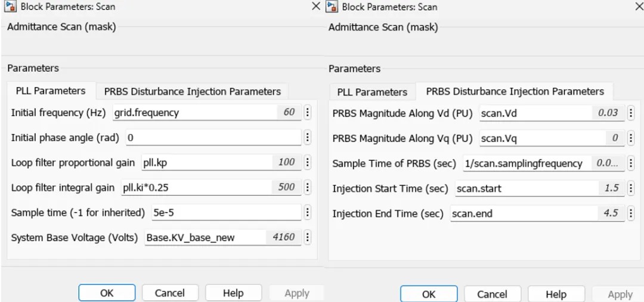Open options menu beside Initial phase angle field
This screenshot has width=644, height=302.
308,138
